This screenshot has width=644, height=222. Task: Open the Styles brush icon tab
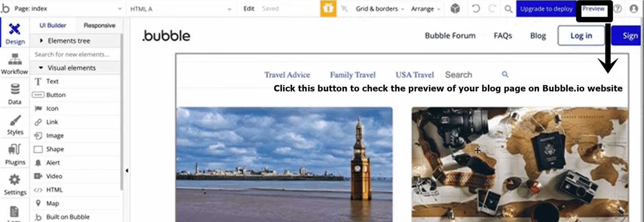tap(15, 125)
